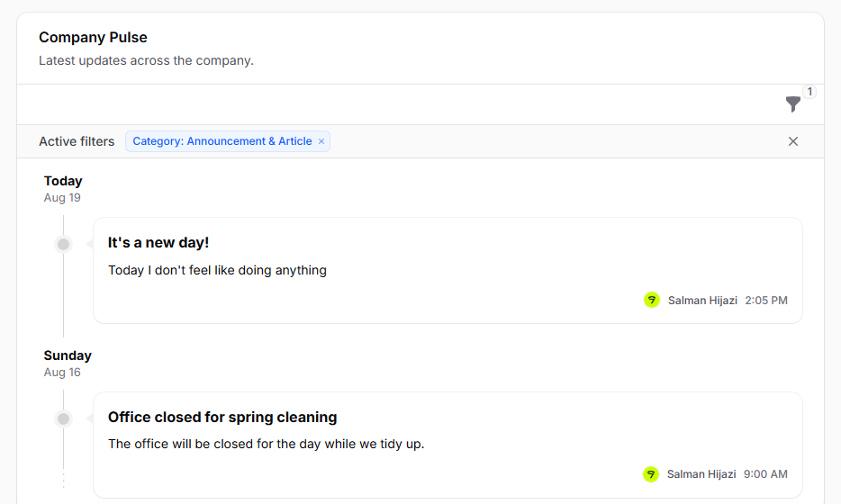Click the Aug 16 date label
Screen dimensions: 841x504
coord(62,373)
